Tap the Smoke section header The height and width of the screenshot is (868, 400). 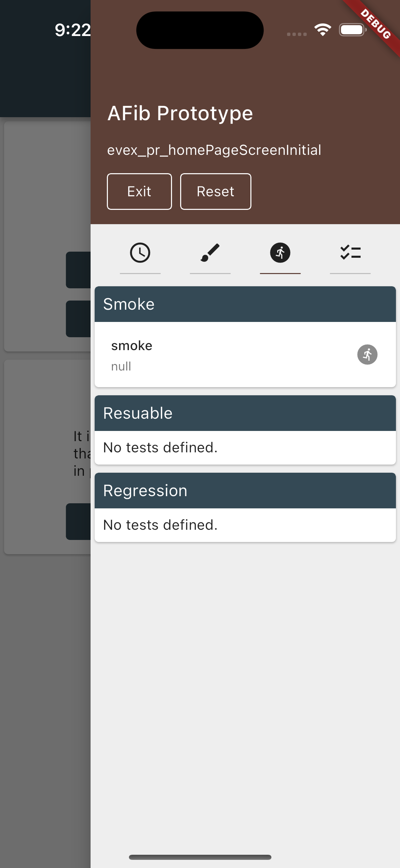tap(245, 304)
